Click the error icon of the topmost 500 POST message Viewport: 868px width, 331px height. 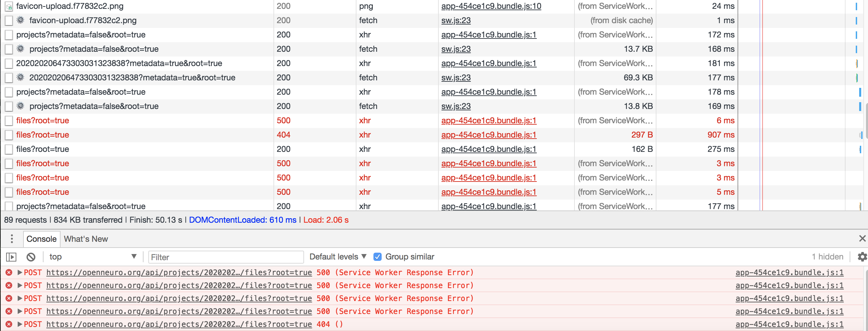9,272
